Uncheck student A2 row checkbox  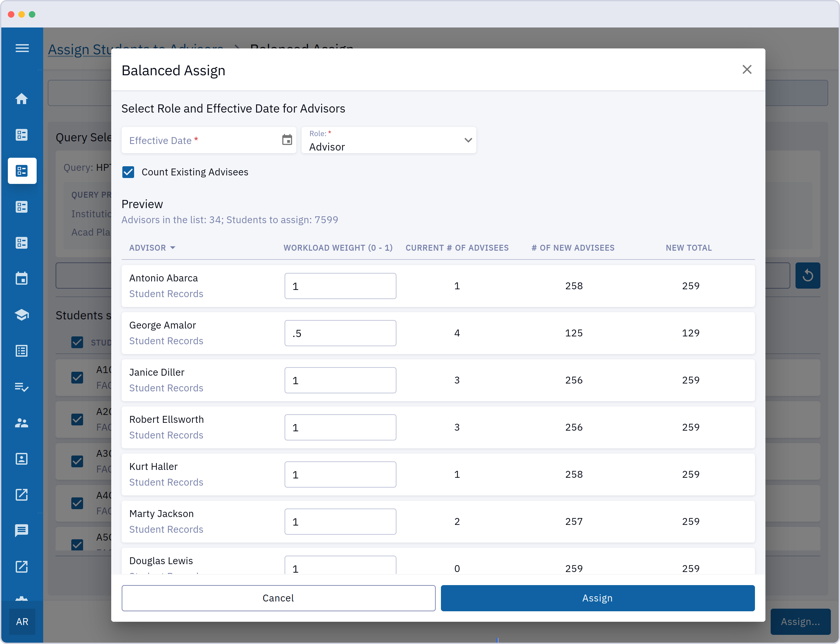[x=78, y=420]
